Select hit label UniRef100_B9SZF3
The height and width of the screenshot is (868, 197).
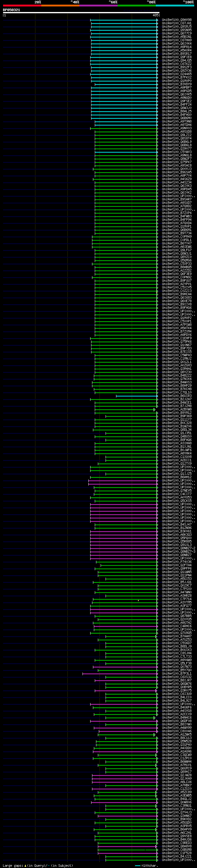coord(176,67)
